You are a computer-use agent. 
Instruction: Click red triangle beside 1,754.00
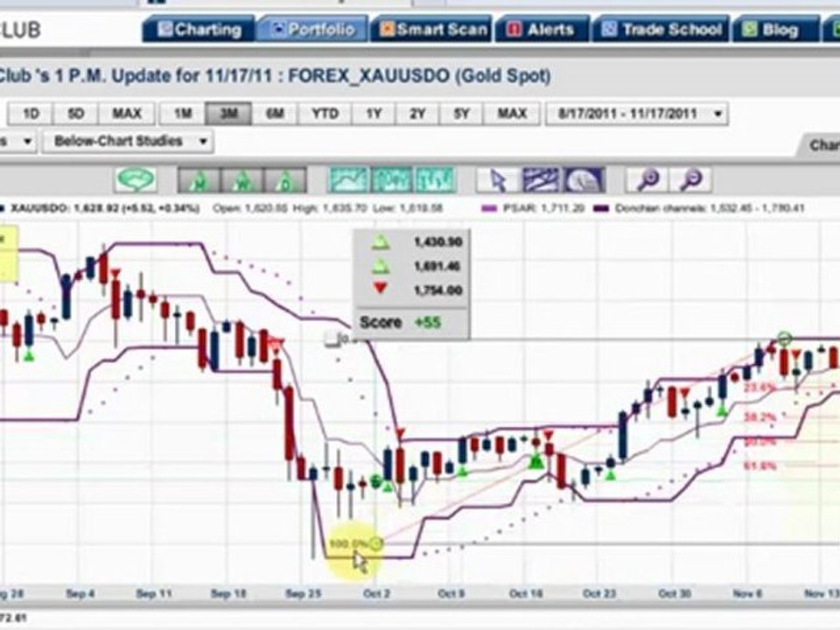[x=381, y=289]
